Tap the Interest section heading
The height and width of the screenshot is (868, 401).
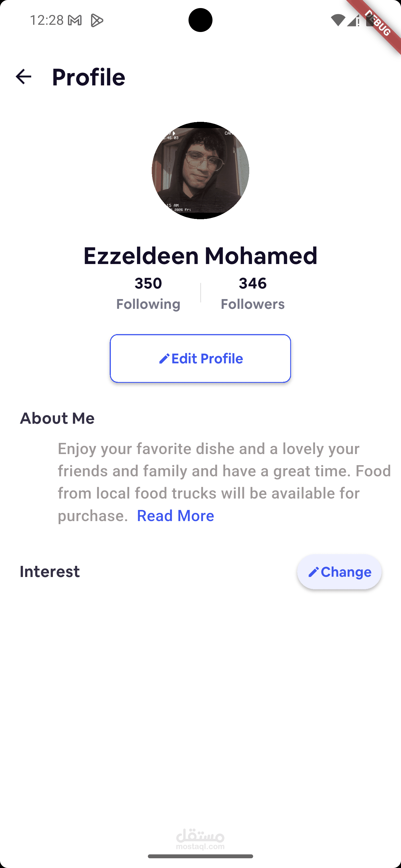pos(50,571)
